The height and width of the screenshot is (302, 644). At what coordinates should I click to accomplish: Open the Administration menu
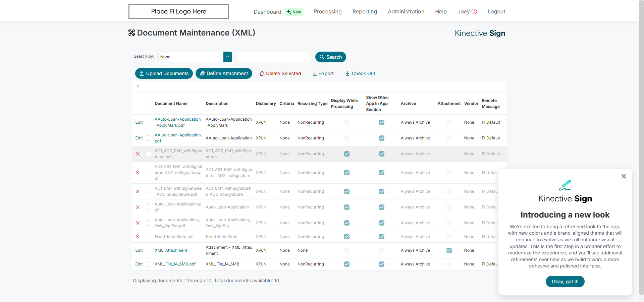tap(406, 11)
